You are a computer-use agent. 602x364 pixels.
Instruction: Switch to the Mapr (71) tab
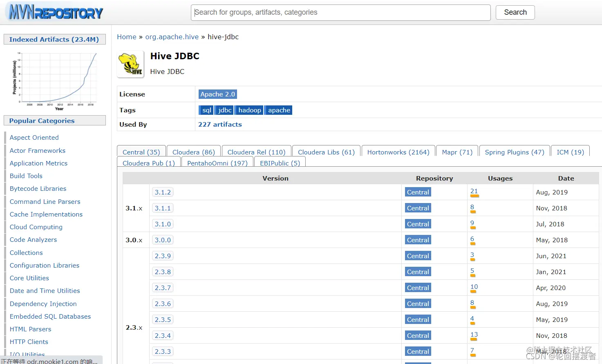click(457, 152)
